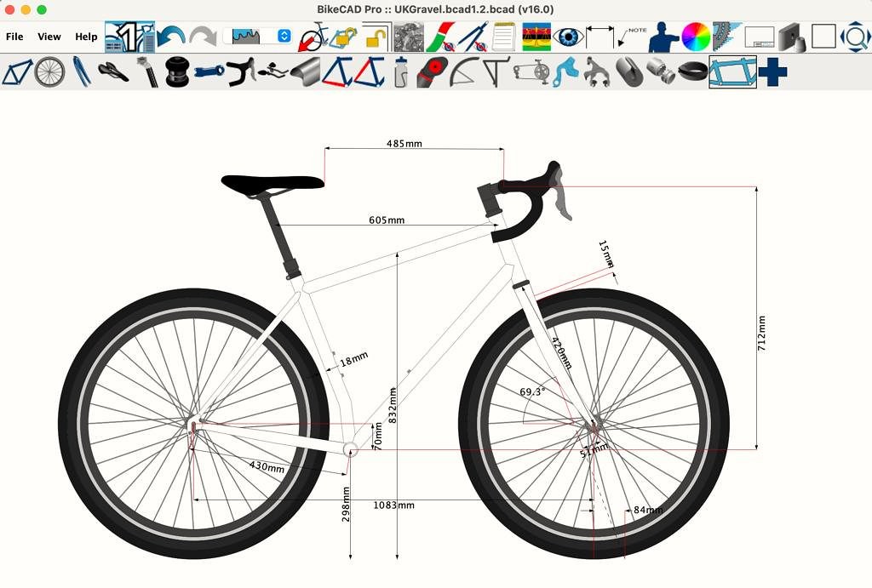
Task: Select the saddle component icon
Action: [x=112, y=72]
